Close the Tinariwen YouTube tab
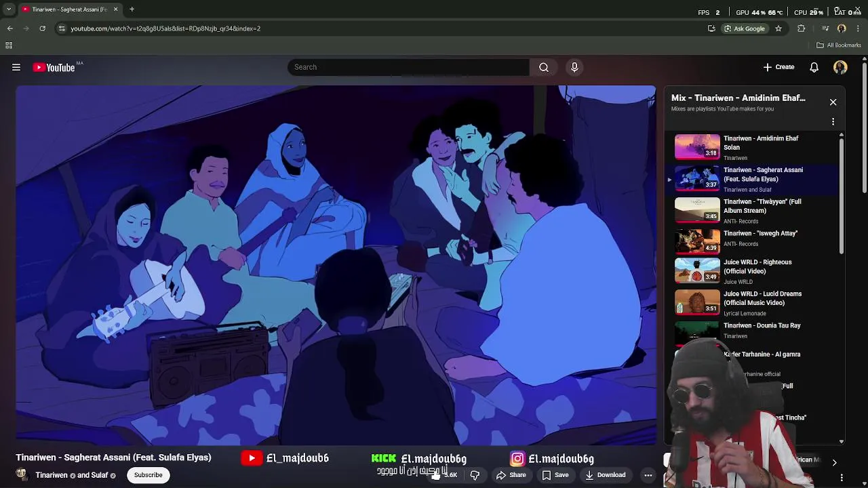868x488 pixels. click(115, 9)
